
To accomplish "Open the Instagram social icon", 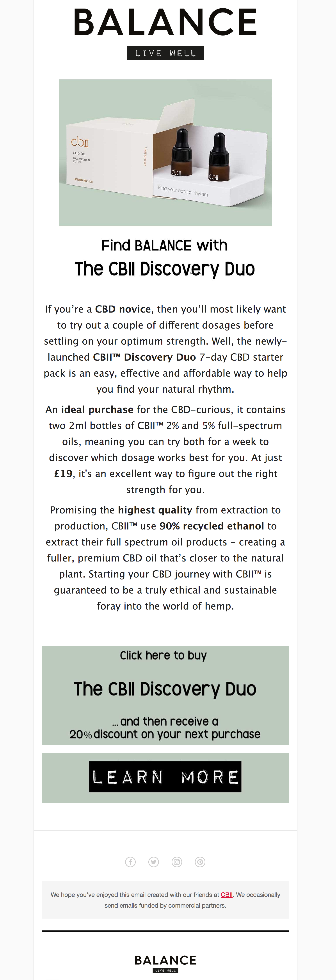I will click(x=177, y=862).
